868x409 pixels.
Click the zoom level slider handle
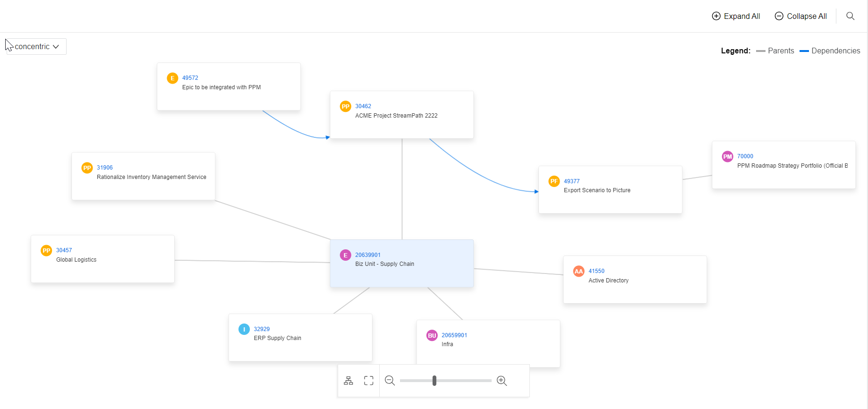tap(434, 381)
